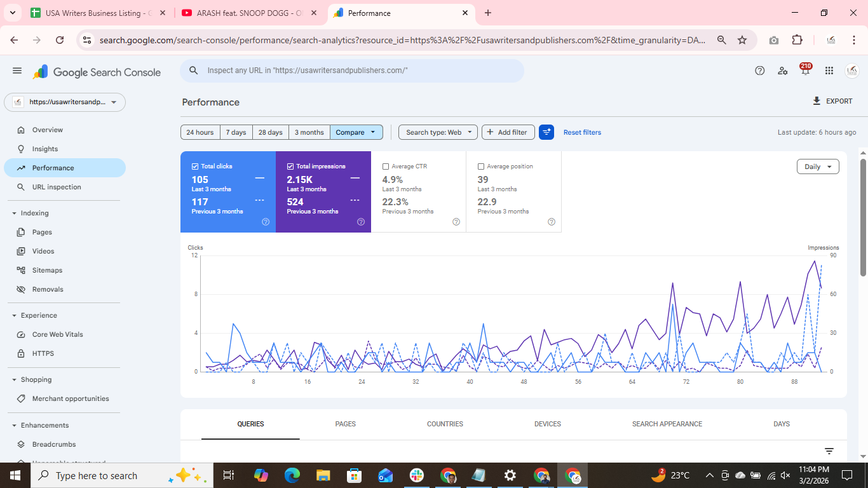This screenshot has height=488, width=868.
Task: Enable the Average position checkbox
Action: pyautogui.click(x=481, y=166)
